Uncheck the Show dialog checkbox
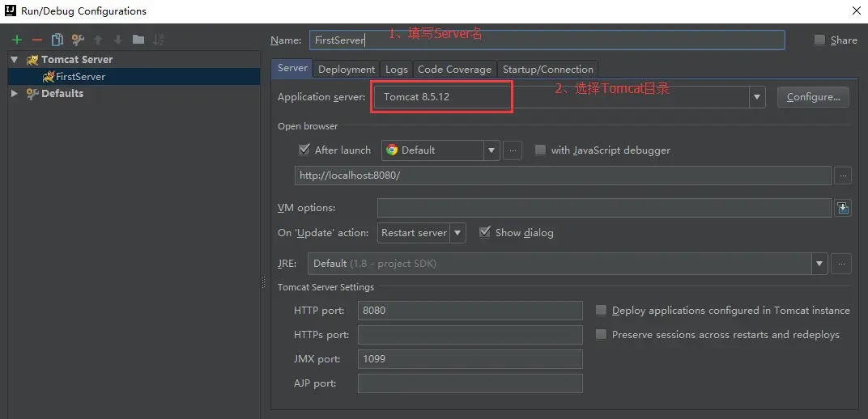Screen dimensions: 868x419 [485, 232]
